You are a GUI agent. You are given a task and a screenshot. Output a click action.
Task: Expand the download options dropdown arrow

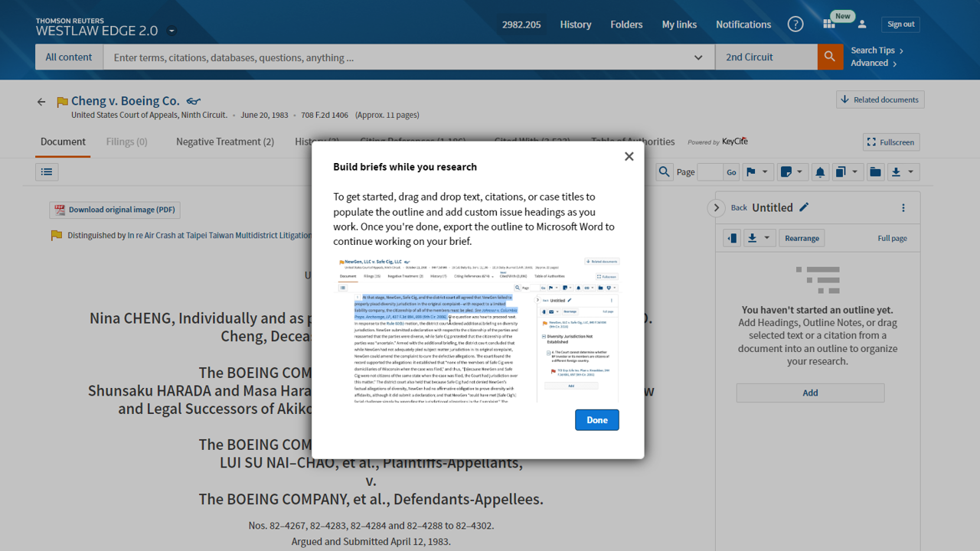click(909, 171)
